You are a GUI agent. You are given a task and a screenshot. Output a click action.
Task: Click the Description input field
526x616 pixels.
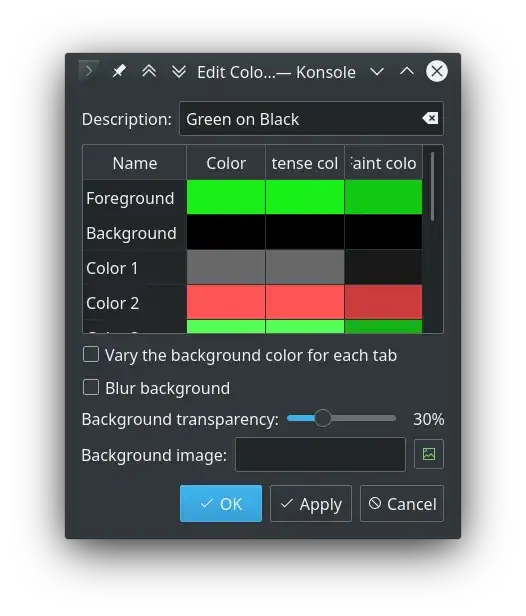coord(311,119)
